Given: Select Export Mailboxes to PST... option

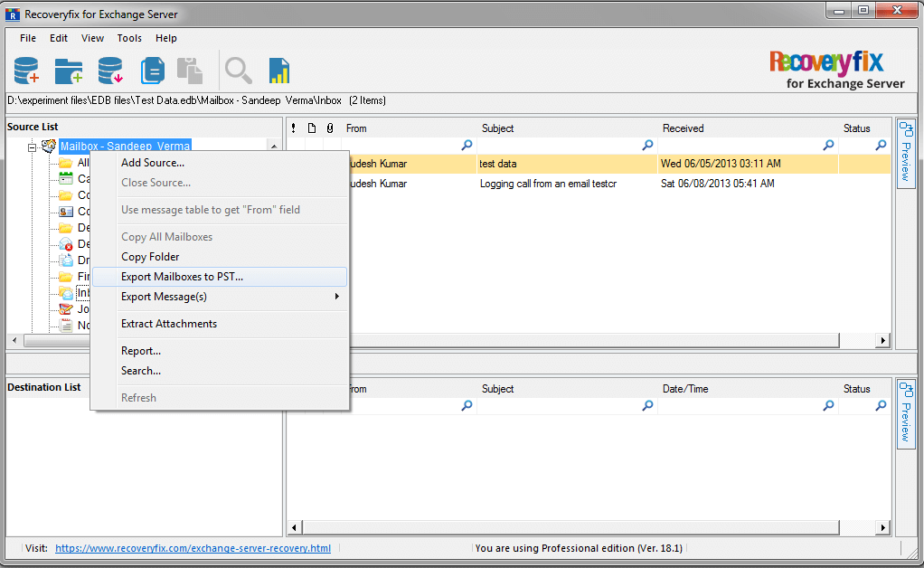Looking at the screenshot, I should [x=220, y=277].
